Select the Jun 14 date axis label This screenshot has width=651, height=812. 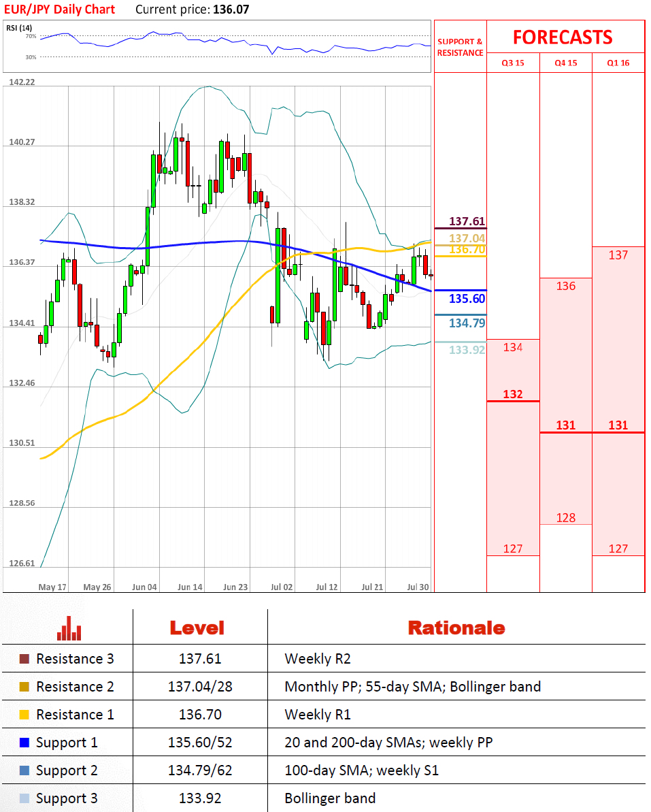pos(190,587)
